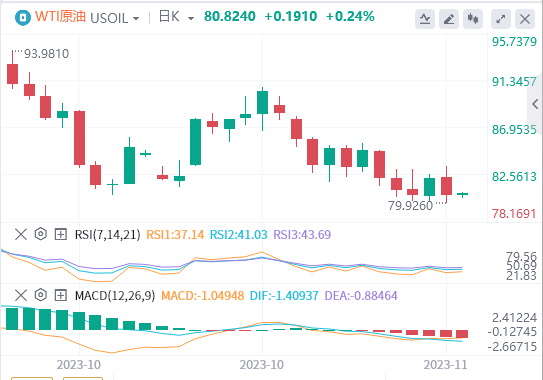
Task: Open MACD indicator settings
Action: pyautogui.click(x=41, y=295)
